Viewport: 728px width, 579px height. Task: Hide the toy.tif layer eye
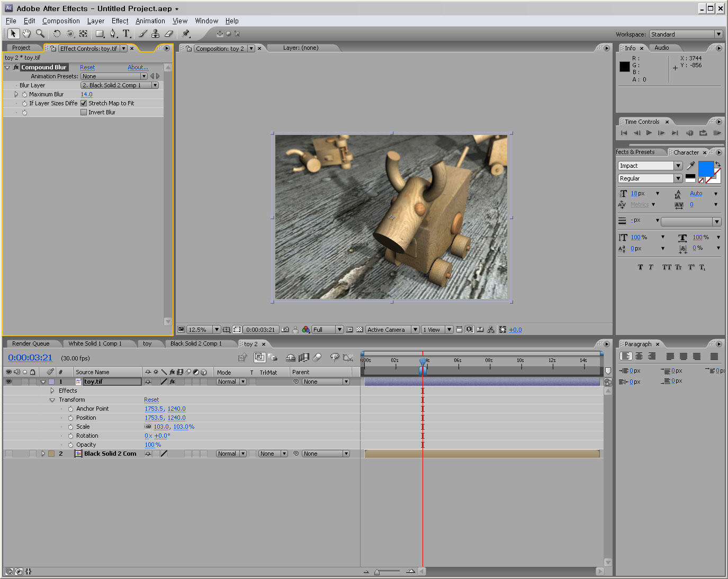pos(8,382)
